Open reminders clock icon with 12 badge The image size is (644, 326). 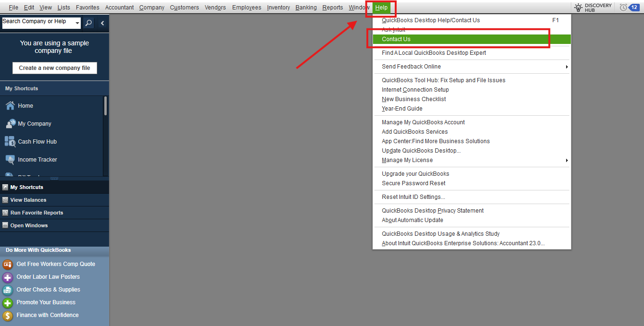[624, 7]
